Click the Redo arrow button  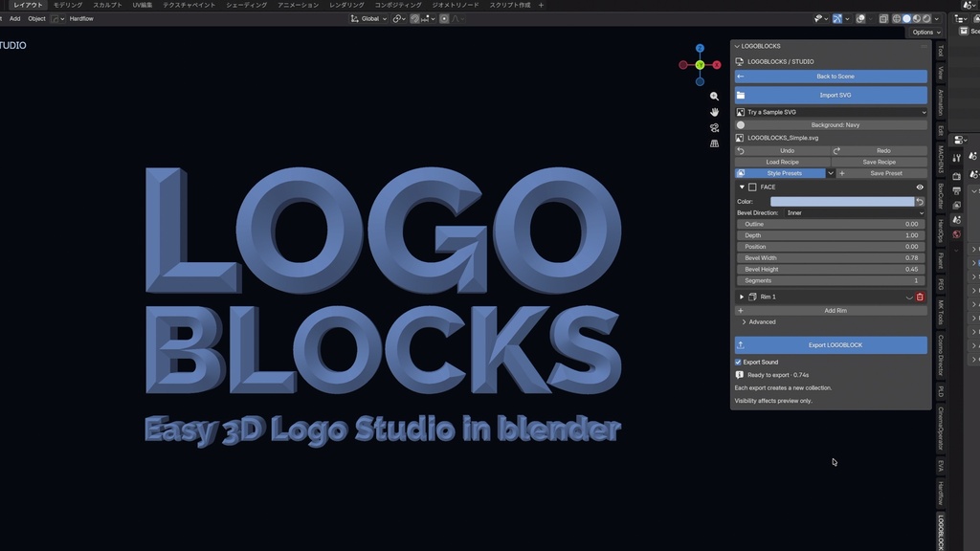(880, 150)
